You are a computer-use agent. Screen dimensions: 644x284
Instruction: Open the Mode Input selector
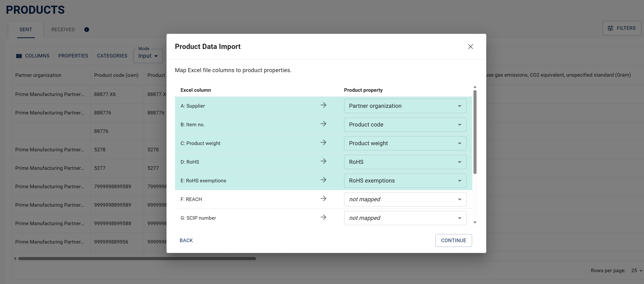coord(148,56)
